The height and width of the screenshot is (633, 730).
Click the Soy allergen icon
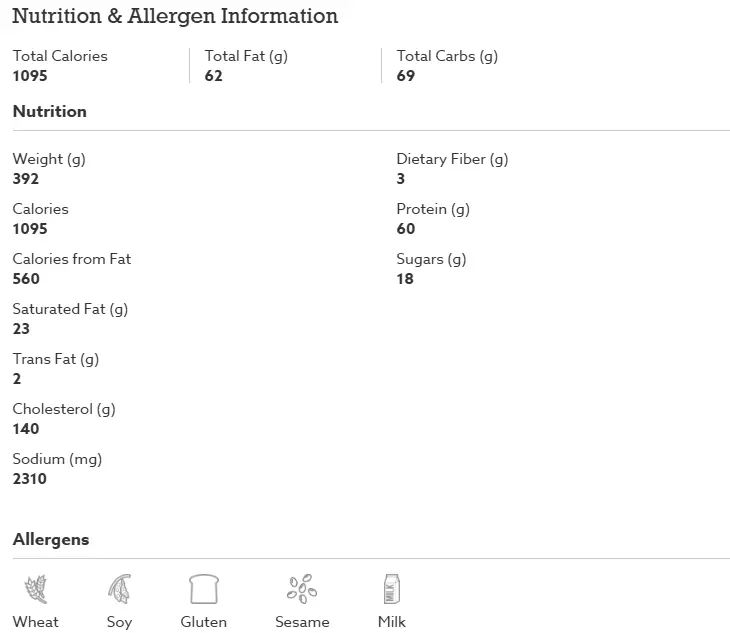tap(120, 589)
